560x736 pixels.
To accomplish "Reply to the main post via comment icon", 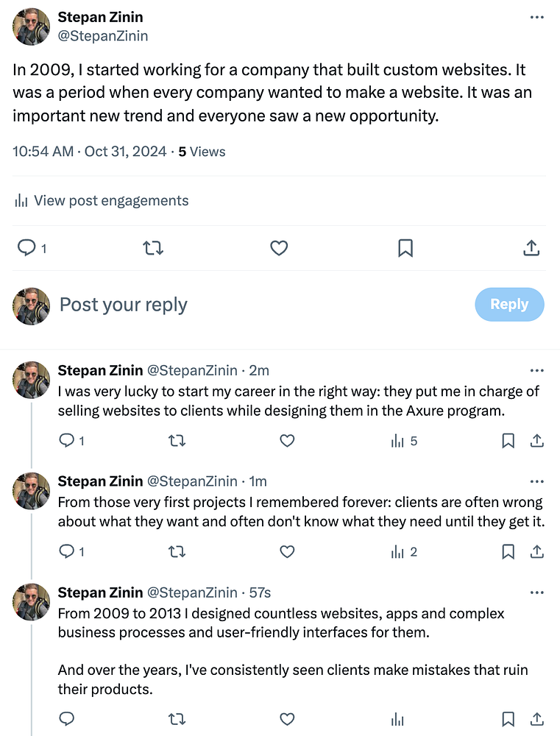I will (27, 249).
